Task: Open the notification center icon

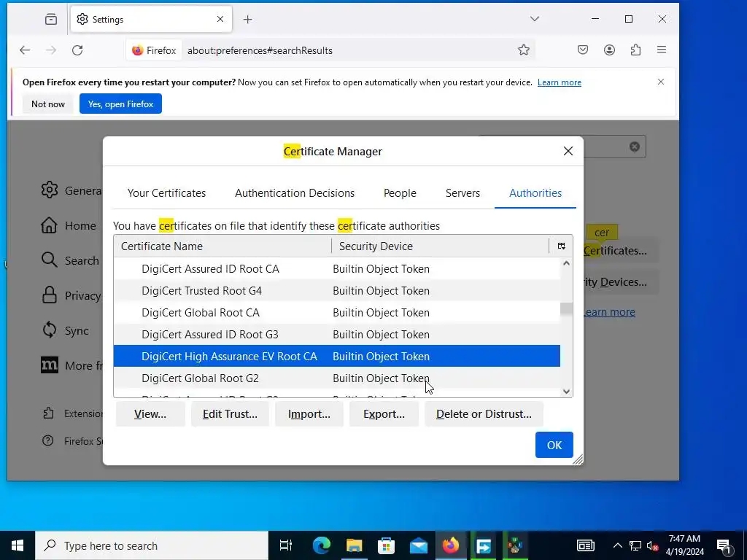Action: pos(724,545)
